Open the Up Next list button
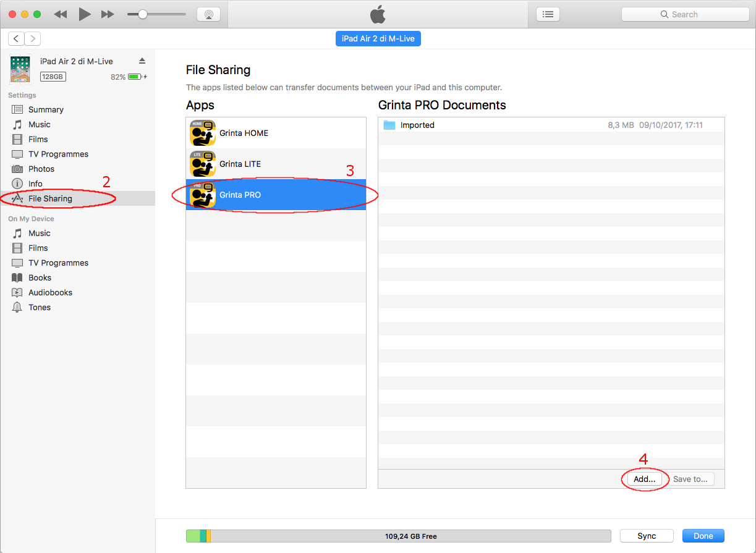Viewport: 756px width, 553px height. (548, 14)
